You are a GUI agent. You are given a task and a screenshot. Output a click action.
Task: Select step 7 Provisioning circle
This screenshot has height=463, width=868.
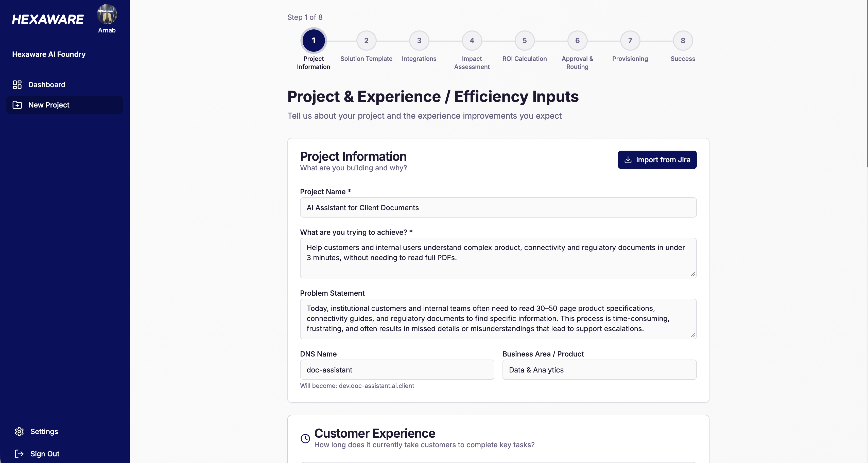(630, 40)
